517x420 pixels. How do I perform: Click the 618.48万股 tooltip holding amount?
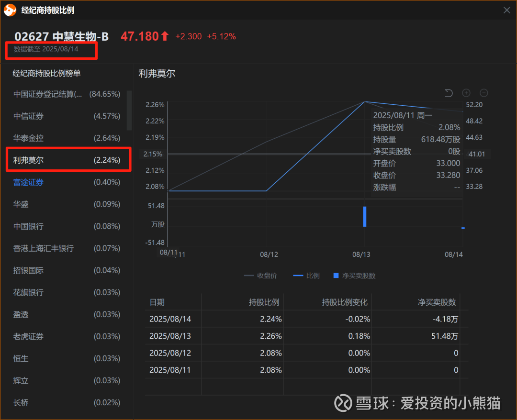(440, 139)
